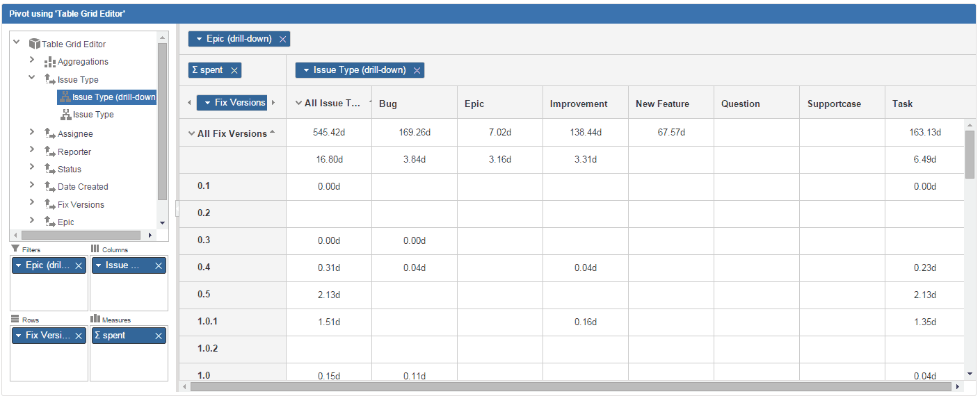Expand the Fix Versions tree node
The width and height of the screenshot is (980, 403).
pyautogui.click(x=31, y=204)
